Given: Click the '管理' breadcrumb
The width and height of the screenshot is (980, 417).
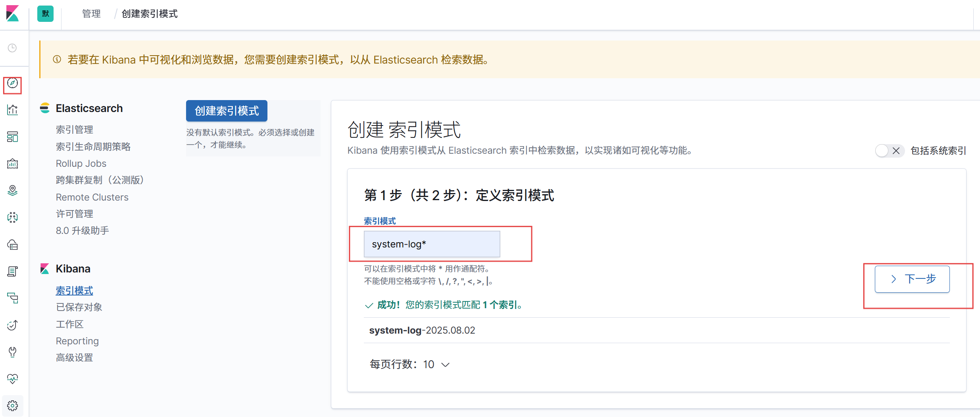Looking at the screenshot, I should pyautogui.click(x=91, y=14).
